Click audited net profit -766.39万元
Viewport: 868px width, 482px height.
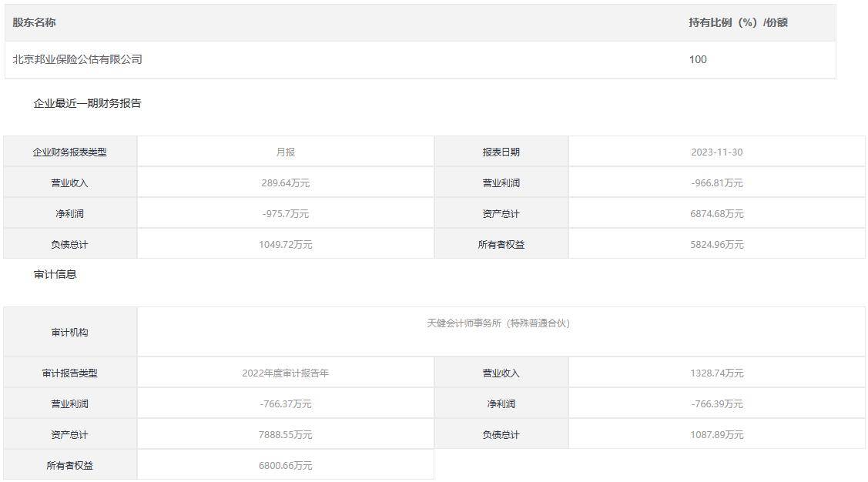tap(716, 403)
